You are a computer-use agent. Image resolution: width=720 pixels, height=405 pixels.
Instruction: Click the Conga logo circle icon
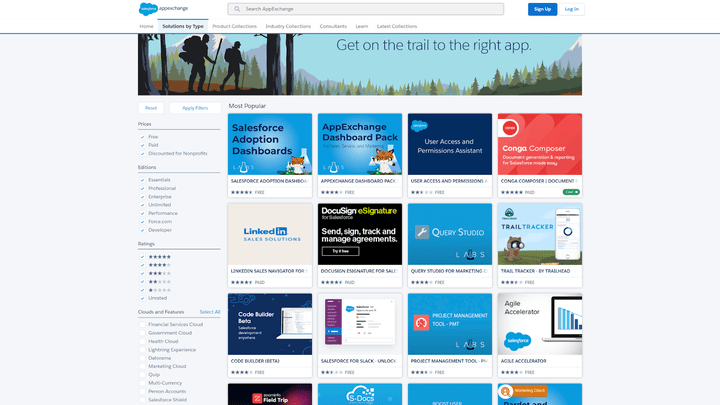pyautogui.click(x=509, y=128)
